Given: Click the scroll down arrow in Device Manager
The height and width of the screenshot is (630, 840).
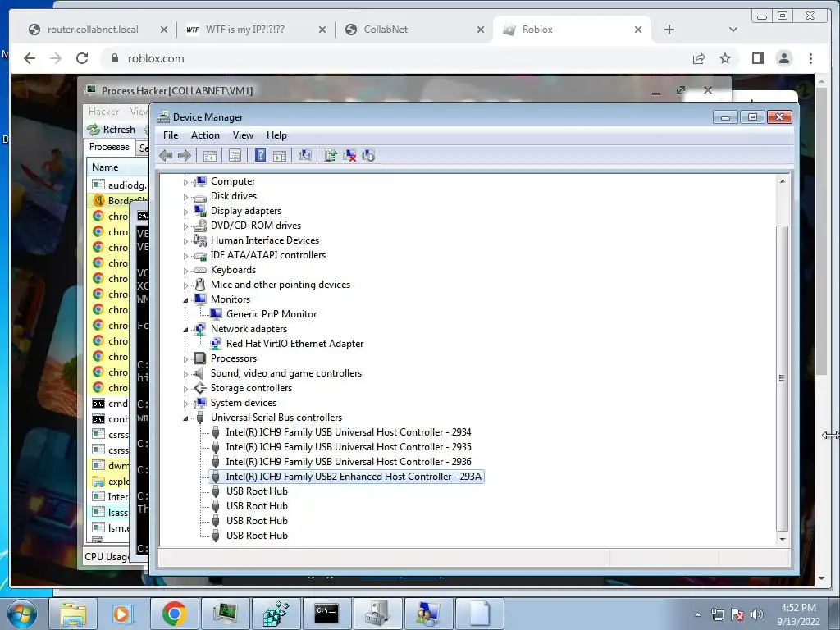Looking at the screenshot, I should (782, 539).
